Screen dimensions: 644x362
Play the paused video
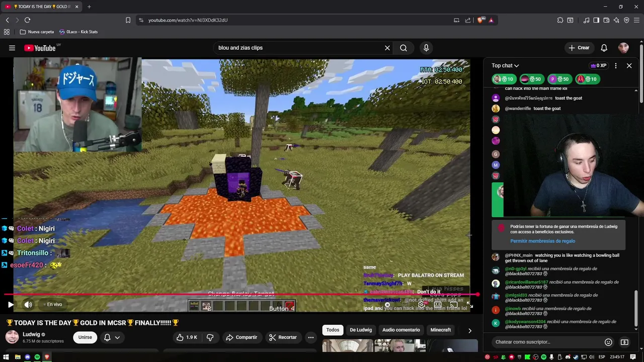click(11, 304)
